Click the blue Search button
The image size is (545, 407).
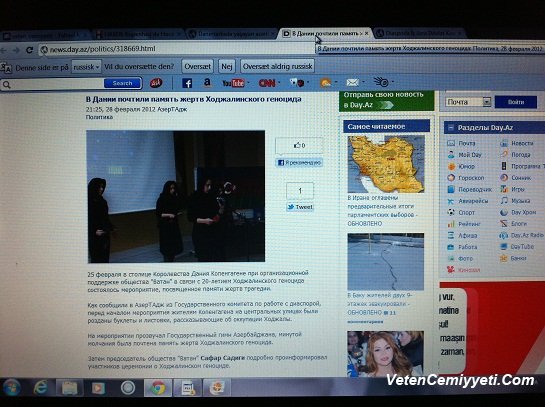(x=122, y=83)
